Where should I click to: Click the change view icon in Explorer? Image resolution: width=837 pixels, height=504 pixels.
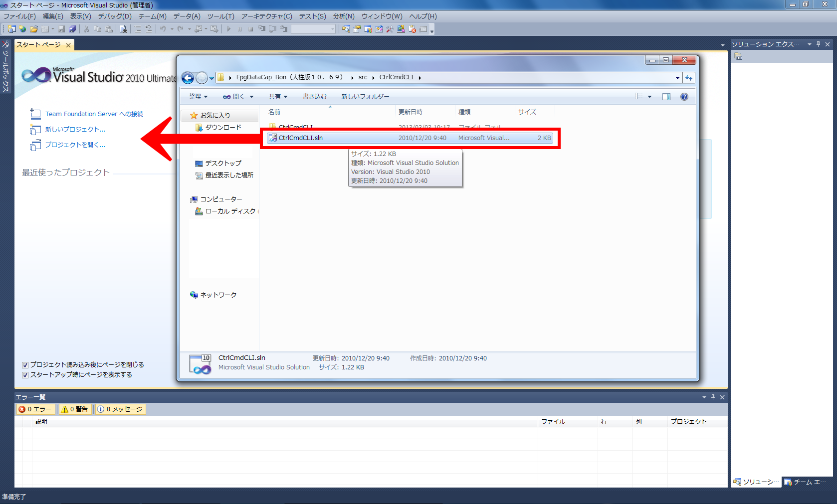pos(639,96)
